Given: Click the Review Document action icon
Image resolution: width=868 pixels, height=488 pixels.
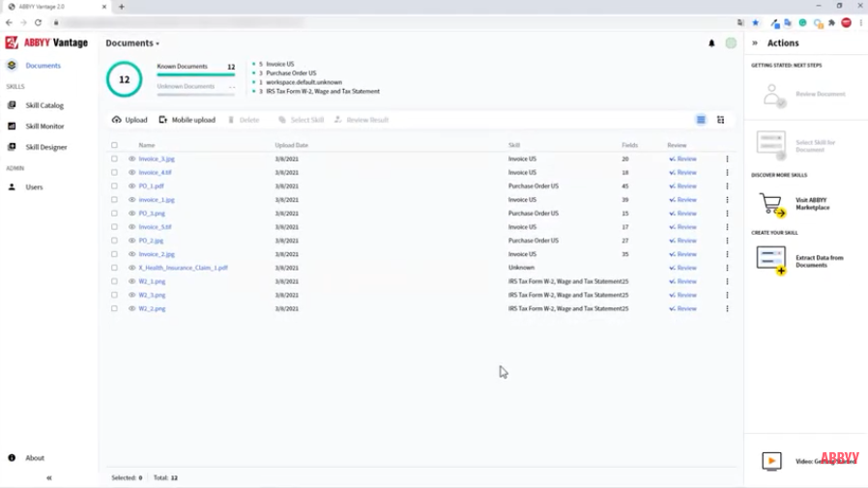Looking at the screenshot, I should point(773,95).
